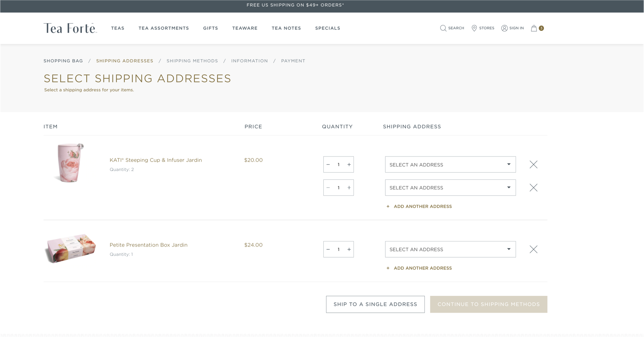Image resolution: width=644 pixels, height=337 pixels.
Task: Click Information breadcrumb step
Action: click(x=249, y=61)
